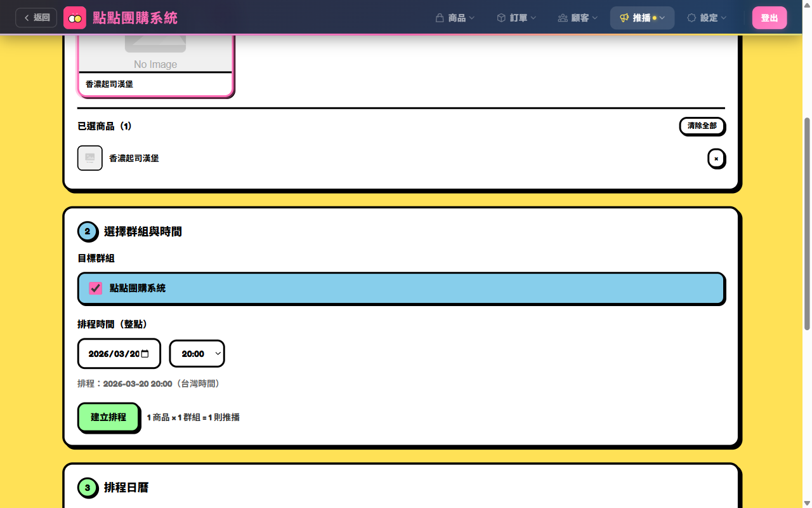Uncheck the 點點團購系統 group checkbox
The image size is (812, 508).
click(x=96, y=288)
